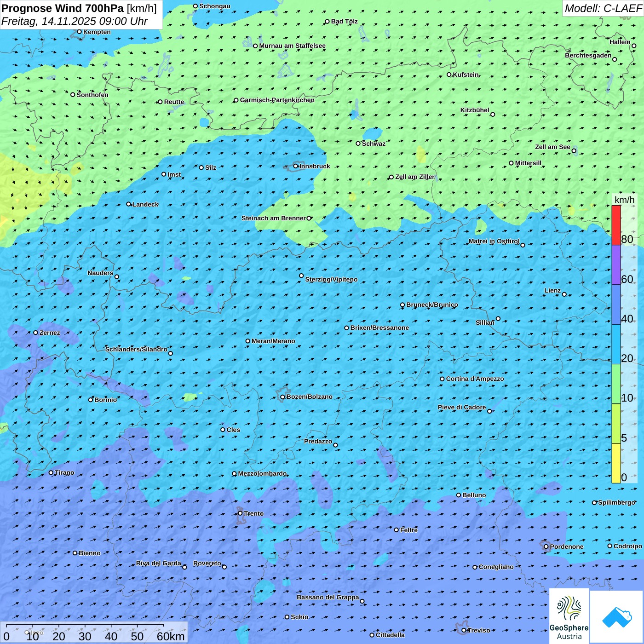
Task: Click the Hallein label
Action: click(x=620, y=42)
